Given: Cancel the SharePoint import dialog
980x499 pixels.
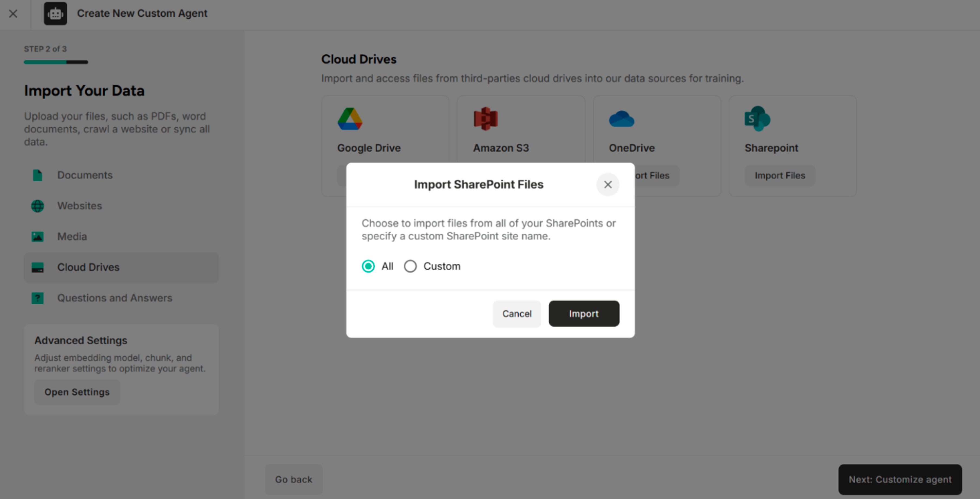Looking at the screenshot, I should coord(517,313).
